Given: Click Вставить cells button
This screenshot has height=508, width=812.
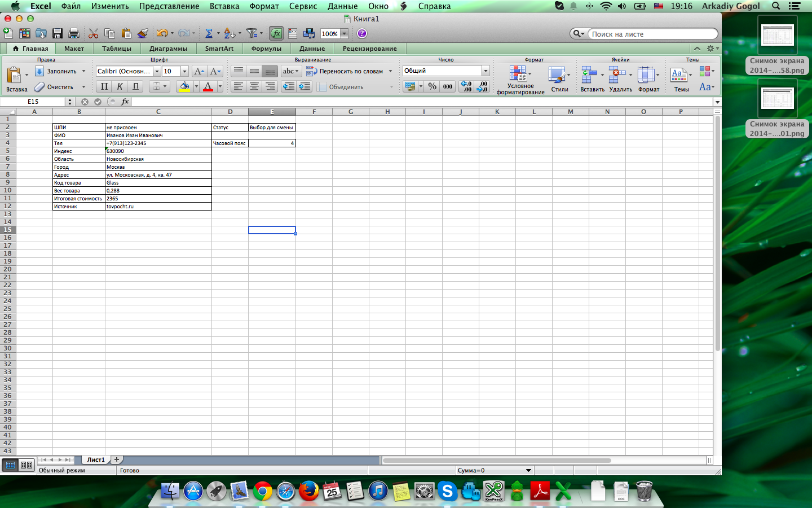Looking at the screenshot, I should click(x=592, y=80).
